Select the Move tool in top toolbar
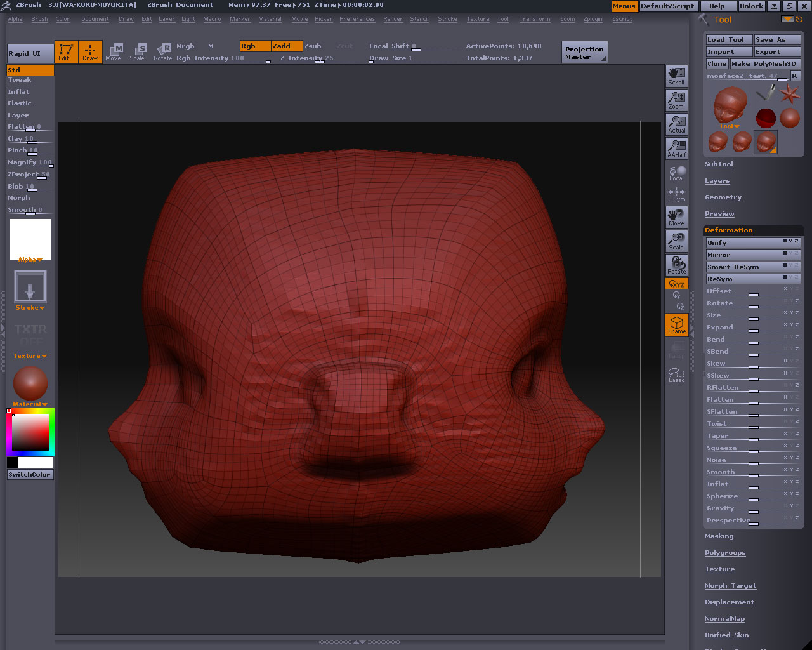The width and height of the screenshot is (812, 650). tap(114, 52)
